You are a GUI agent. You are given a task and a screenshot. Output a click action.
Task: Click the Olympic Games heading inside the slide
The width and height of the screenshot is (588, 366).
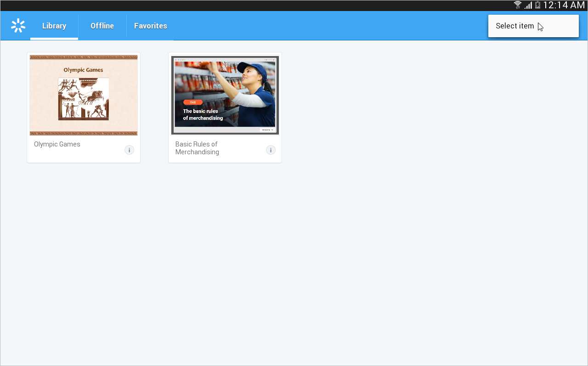(x=83, y=70)
